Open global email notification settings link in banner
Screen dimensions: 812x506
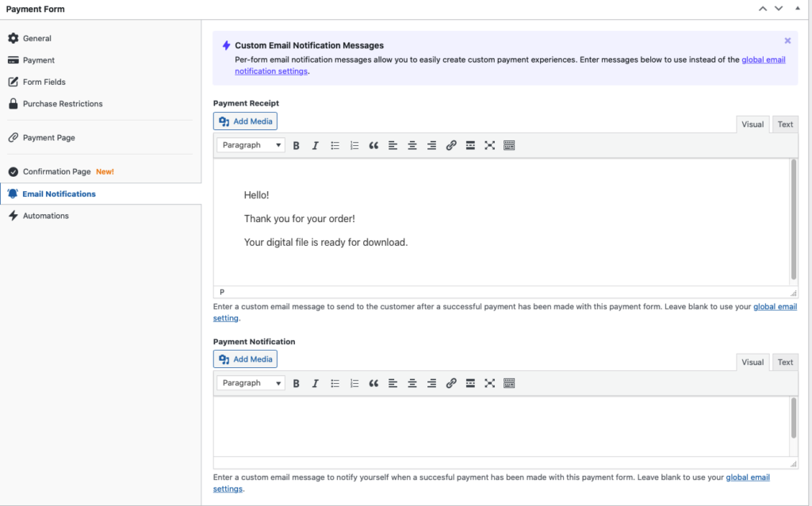(x=763, y=59)
